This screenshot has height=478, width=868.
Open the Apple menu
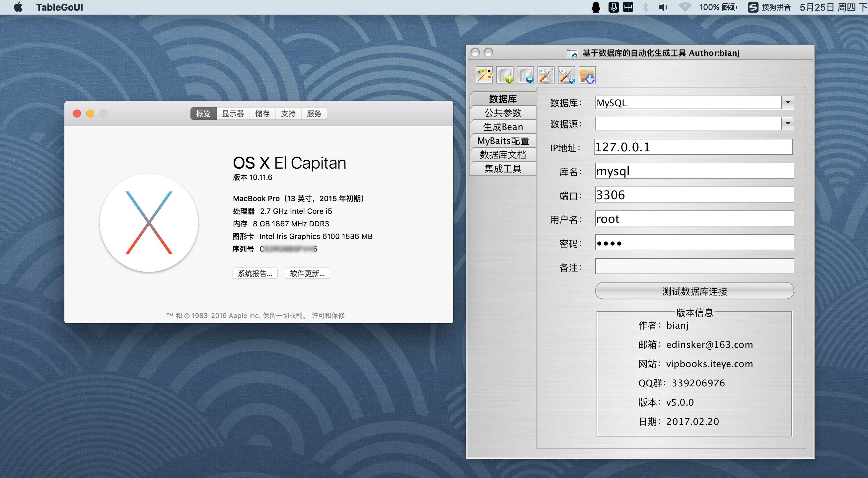click(19, 7)
